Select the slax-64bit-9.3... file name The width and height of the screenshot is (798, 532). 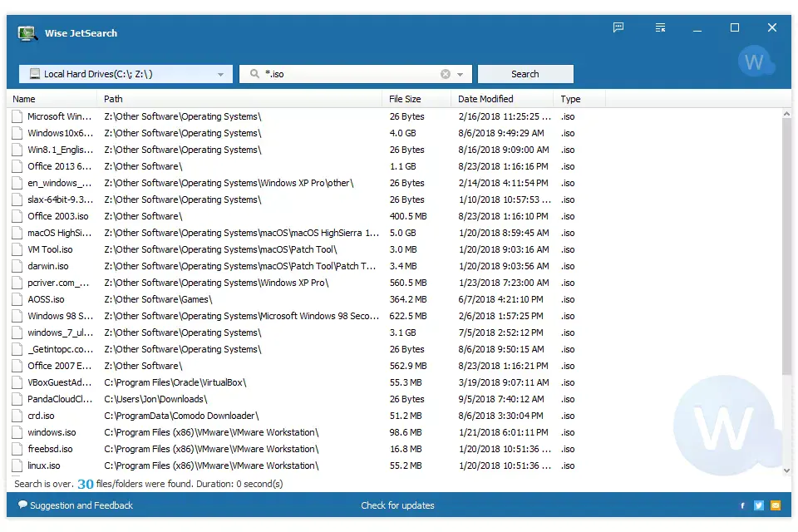[60, 200]
